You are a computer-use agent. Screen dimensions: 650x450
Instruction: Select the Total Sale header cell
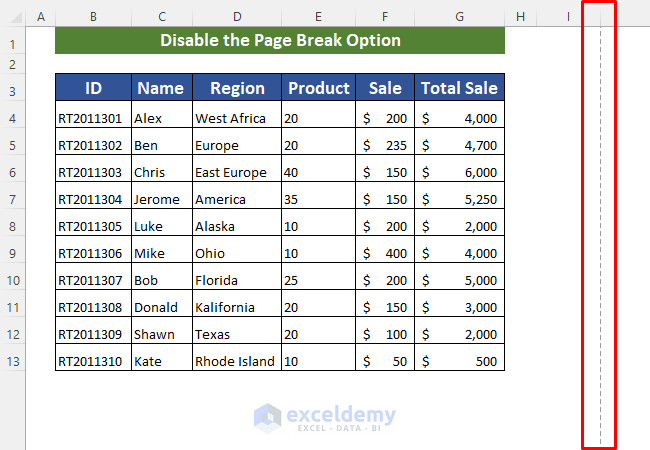tap(459, 88)
